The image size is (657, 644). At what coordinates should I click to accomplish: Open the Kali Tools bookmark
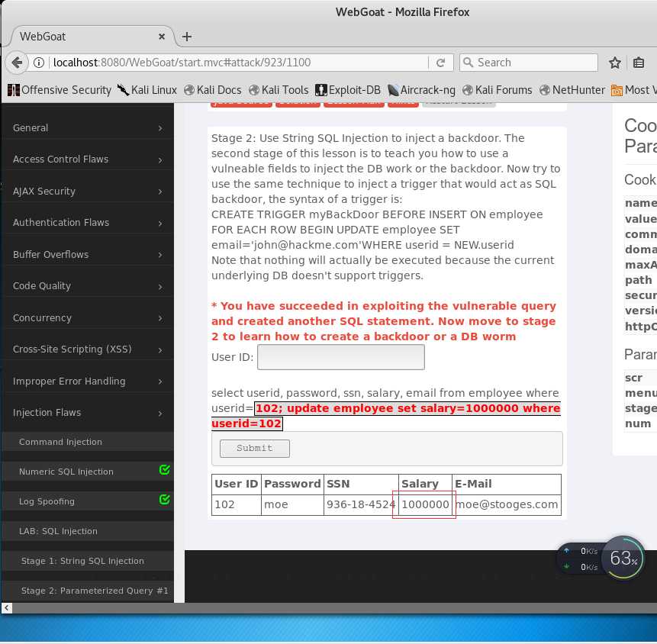(279, 90)
